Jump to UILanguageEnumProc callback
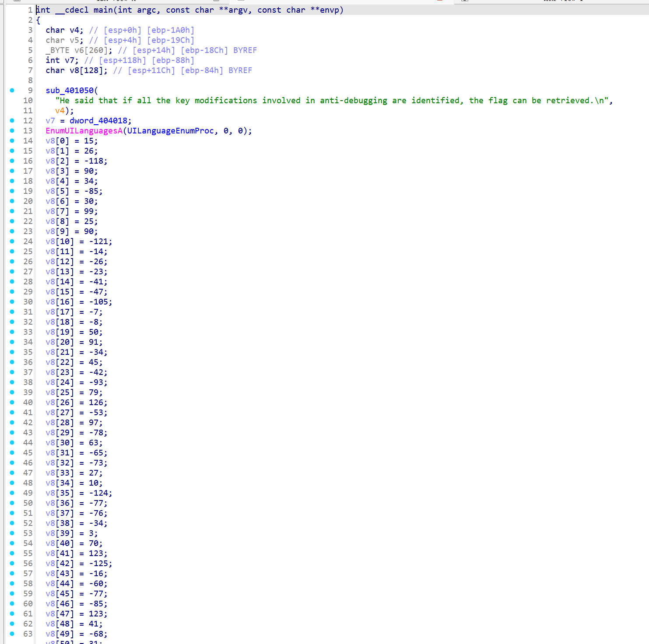The height and width of the screenshot is (644, 649). (170, 131)
